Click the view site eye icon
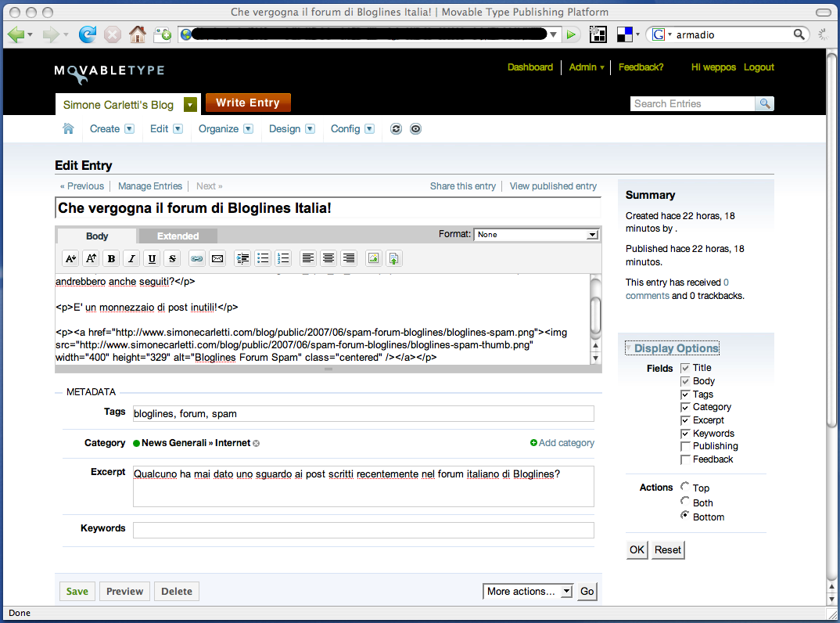Screen dimensions: 840x623 point(416,128)
